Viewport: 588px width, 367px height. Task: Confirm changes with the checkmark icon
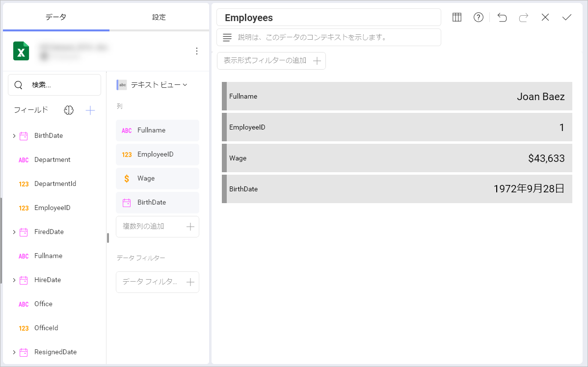pos(566,17)
